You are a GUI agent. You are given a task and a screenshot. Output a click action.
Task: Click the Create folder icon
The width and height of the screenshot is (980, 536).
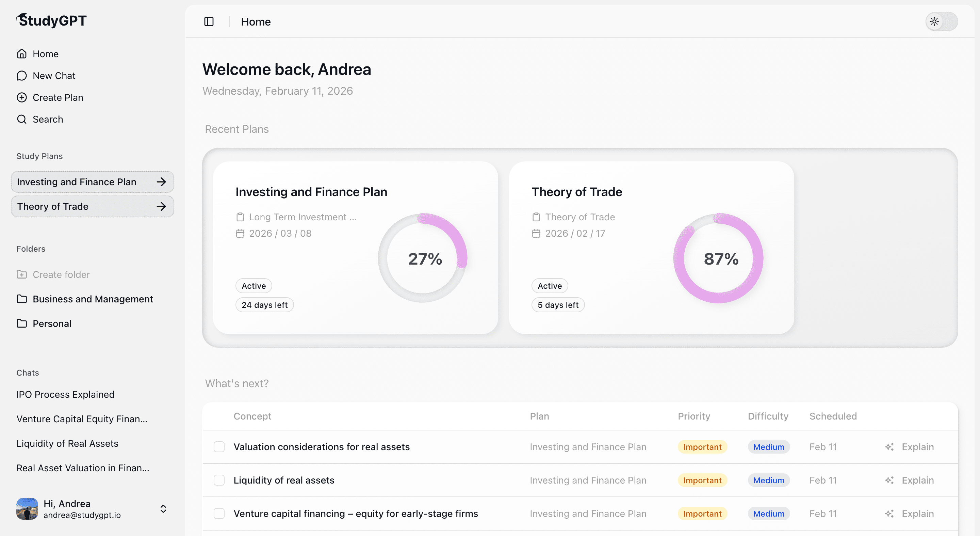[22, 274]
